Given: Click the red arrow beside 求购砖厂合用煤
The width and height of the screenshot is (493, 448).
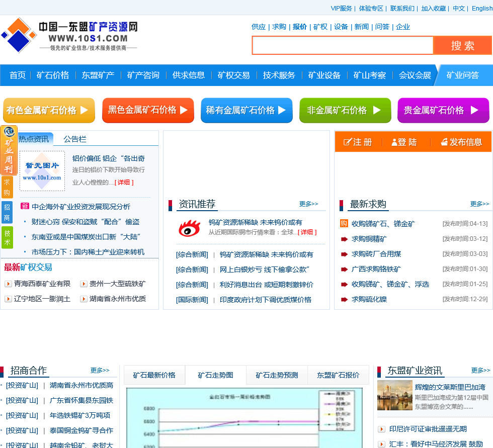Looking at the screenshot, I should pos(344,254).
